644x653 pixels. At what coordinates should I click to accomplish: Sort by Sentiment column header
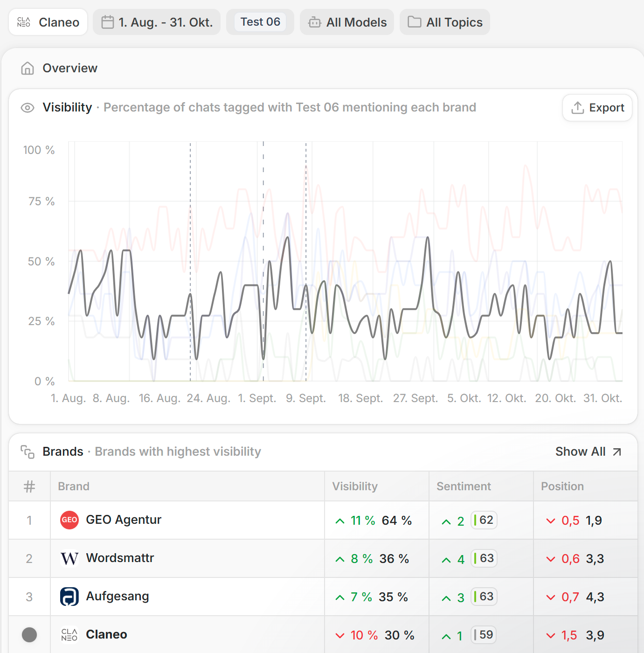coord(464,486)
